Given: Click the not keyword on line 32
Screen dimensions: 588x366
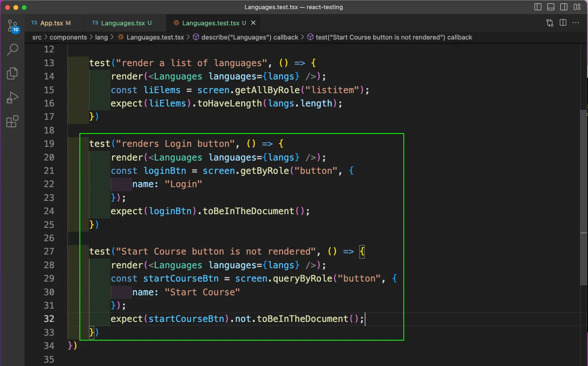Looking at the screenshot, I should click(243, 319).
